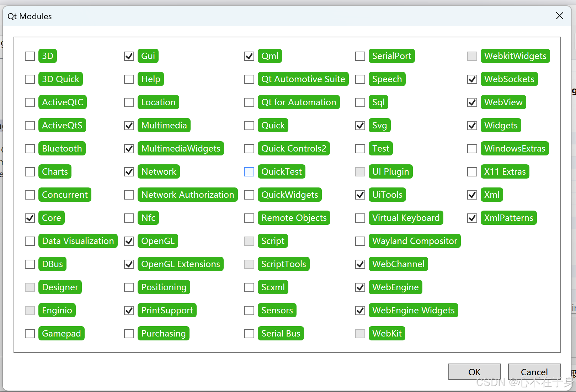Uncheck the Gui module
The image size is (576, 392).
tap(129, 56)
